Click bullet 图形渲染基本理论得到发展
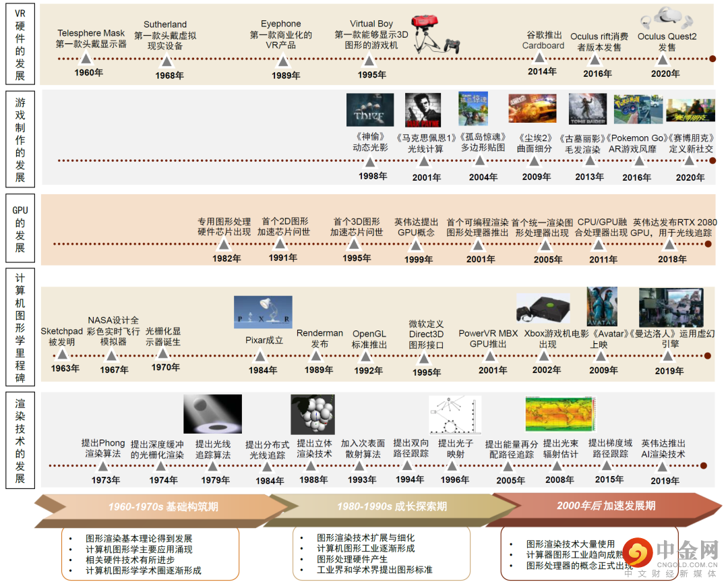 (x=138, y=538)
